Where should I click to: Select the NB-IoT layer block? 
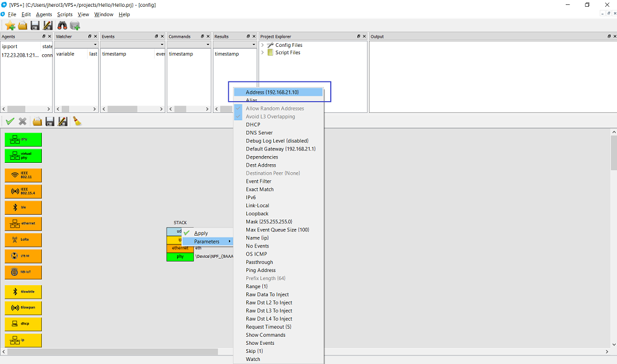[23, 272]
